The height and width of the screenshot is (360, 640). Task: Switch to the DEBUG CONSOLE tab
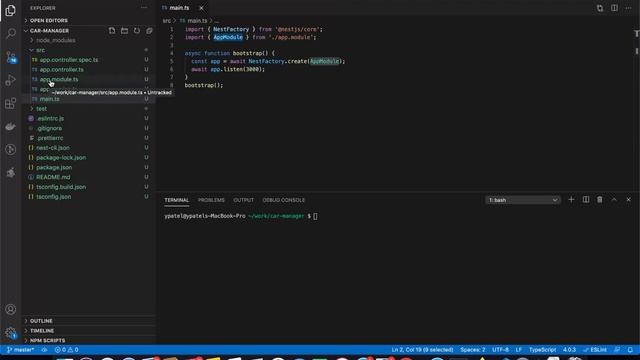[284, 200]
